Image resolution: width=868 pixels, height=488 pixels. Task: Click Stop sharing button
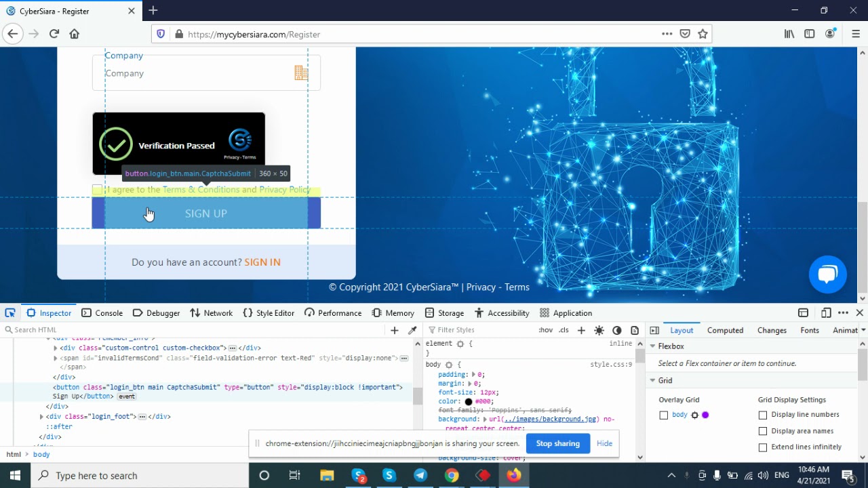coord(557,443)
